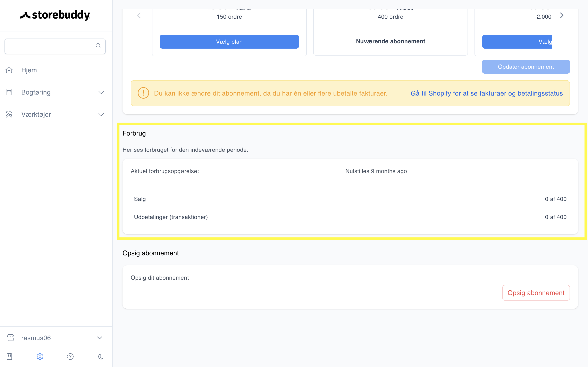Click the Bogføring calculator icon
The height and width of the screenshot is (367, 588).
pyautogui.click(x=9, y=92)
